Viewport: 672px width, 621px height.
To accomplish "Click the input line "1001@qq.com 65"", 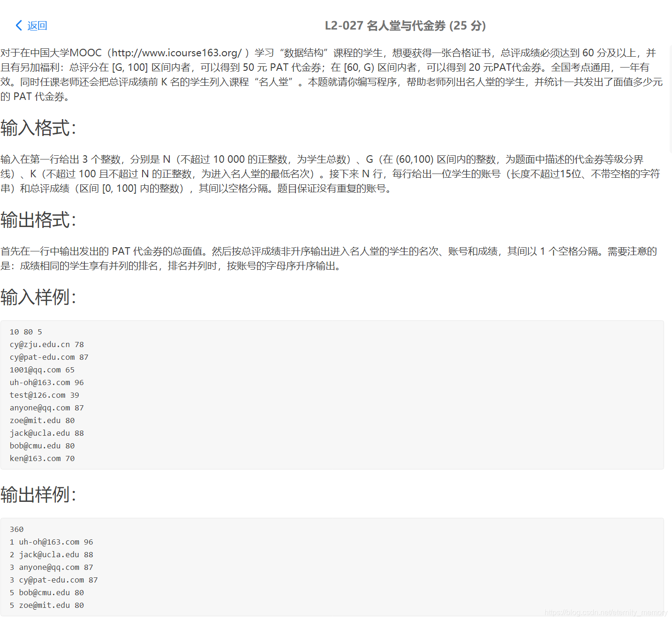I will [42, 370].
